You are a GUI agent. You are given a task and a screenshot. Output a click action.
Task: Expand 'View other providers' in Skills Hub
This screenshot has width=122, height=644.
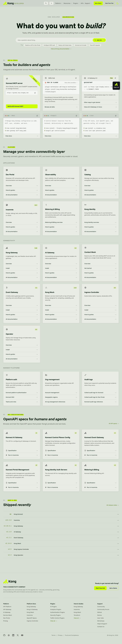(71, 83)
